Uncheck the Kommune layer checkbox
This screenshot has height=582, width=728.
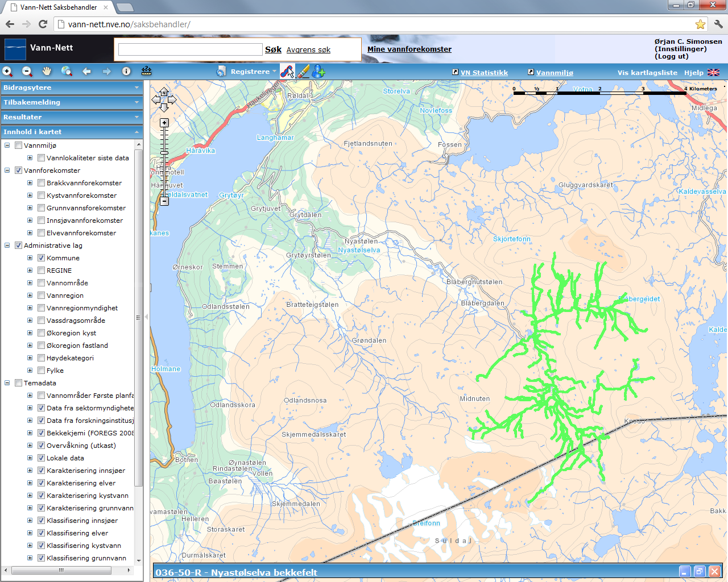41,258
